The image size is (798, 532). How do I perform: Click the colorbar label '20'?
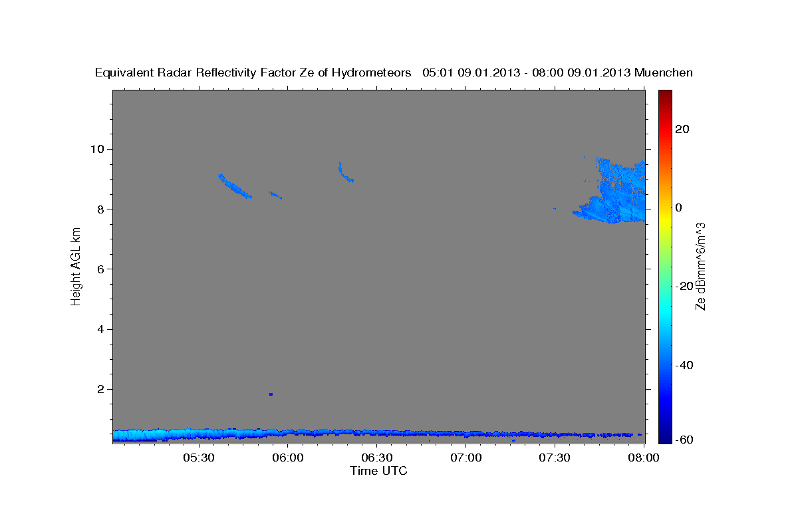(x=682, y=129)
